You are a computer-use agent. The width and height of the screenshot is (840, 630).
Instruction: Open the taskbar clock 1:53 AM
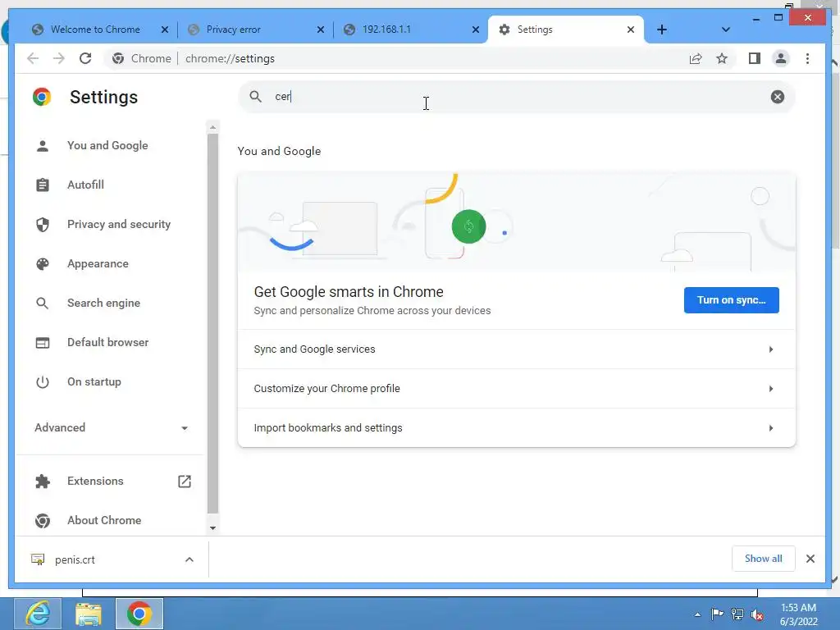[x=799, y=614]
